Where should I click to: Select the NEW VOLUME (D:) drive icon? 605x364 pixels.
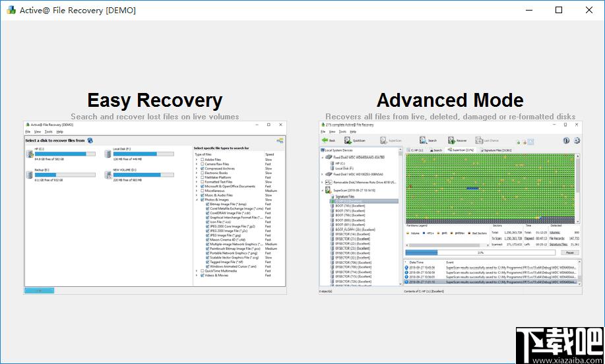tap(108, 174)
